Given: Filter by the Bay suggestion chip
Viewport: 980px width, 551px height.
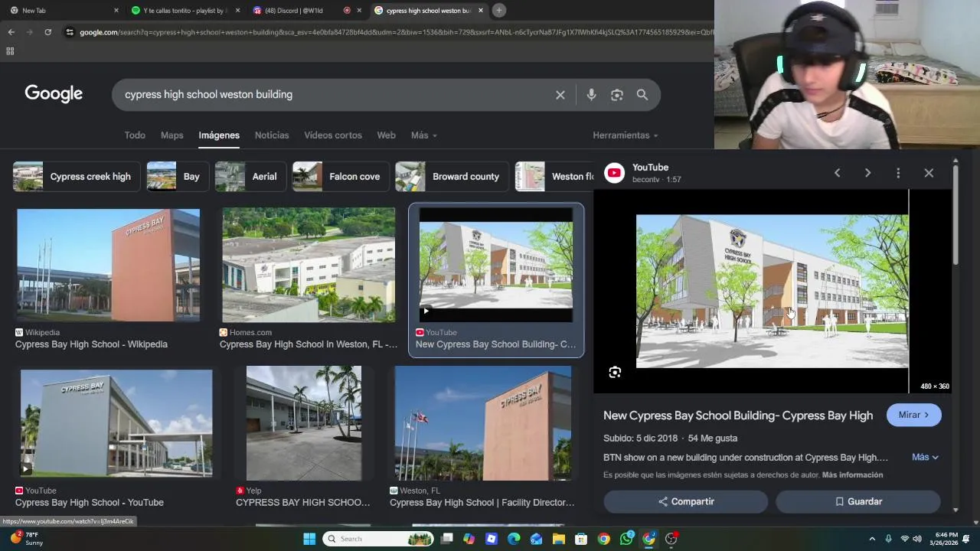Looking at the screenshot, I should [178, 177].
